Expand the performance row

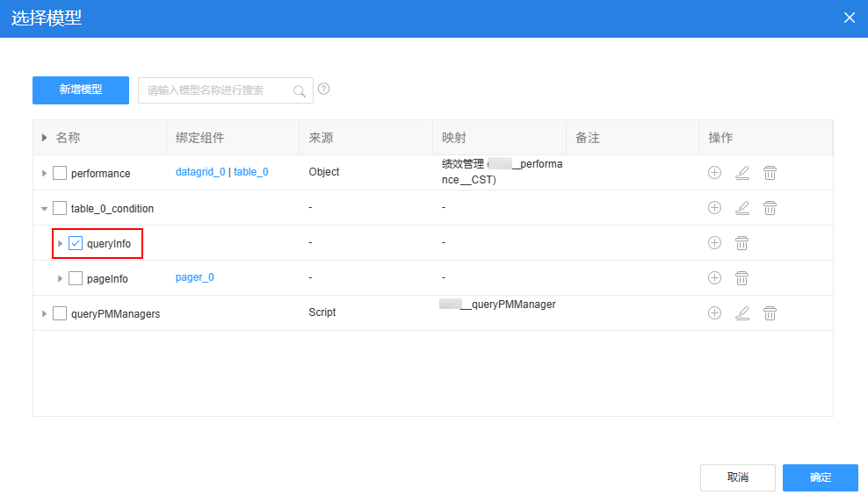[44, 173]
